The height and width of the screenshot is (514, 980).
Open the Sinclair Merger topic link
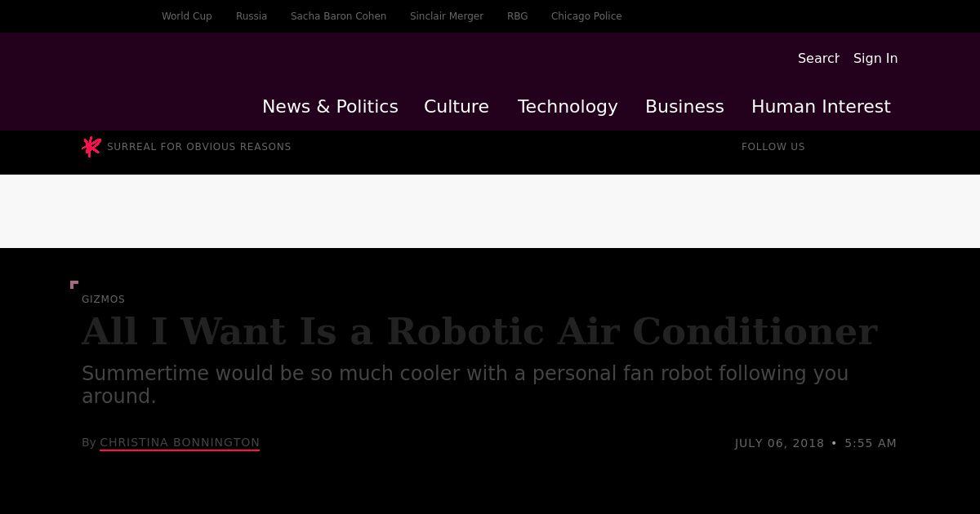pos(447,16)
